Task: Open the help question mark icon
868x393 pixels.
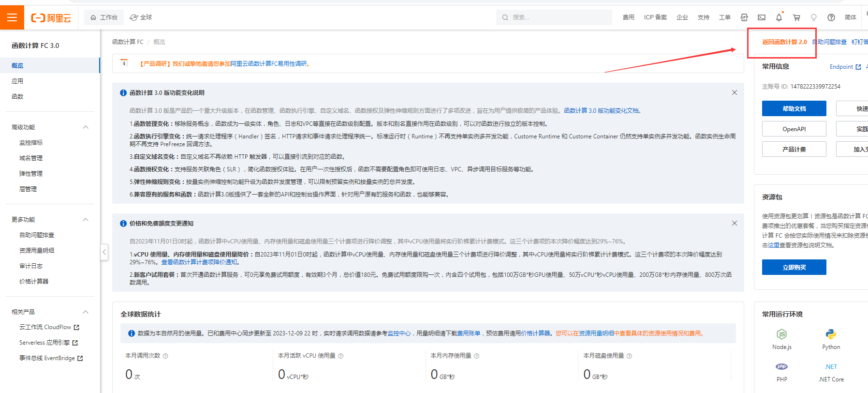Action: pyautogui.click(x=831, y=17)
